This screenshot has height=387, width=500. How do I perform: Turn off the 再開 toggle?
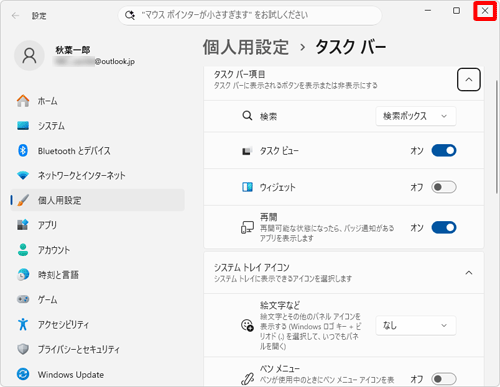(x=444, y=228)
